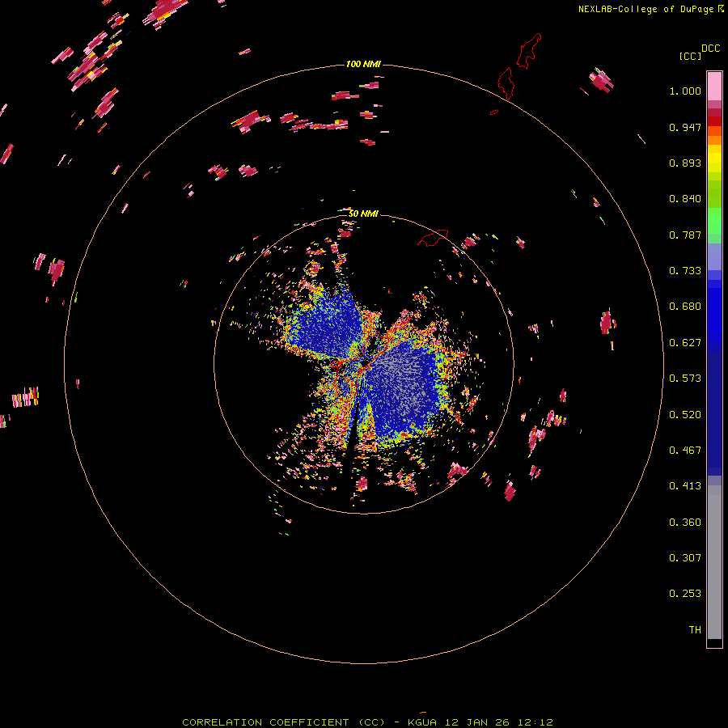Click the 0.627 value on color scale

pos(685,343)
